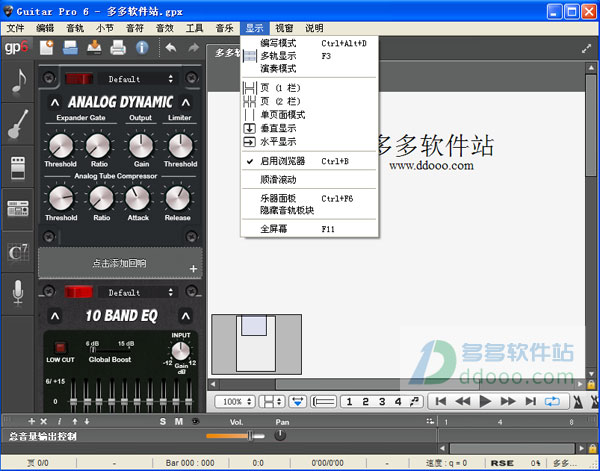The width and height of the screenshot is (600, 471).
Task: Rewind to previous bar
Action: [x=463, y=401]
